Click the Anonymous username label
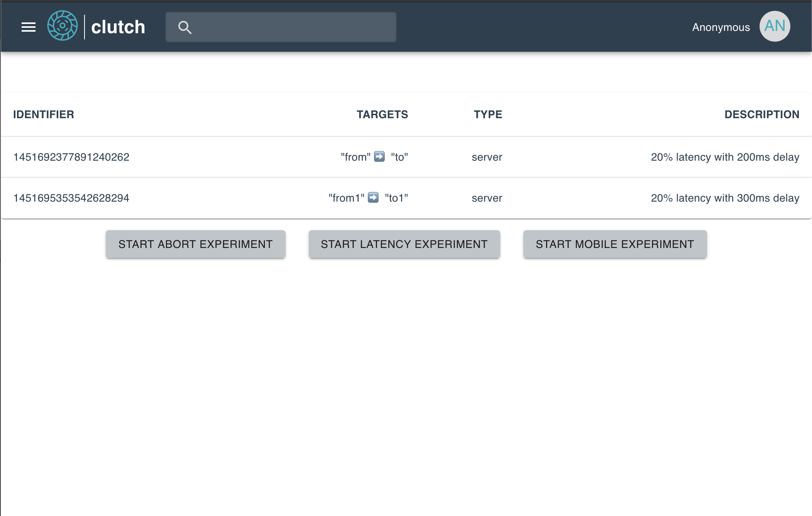This screenshot has height=516, width=812. point(721,27)
